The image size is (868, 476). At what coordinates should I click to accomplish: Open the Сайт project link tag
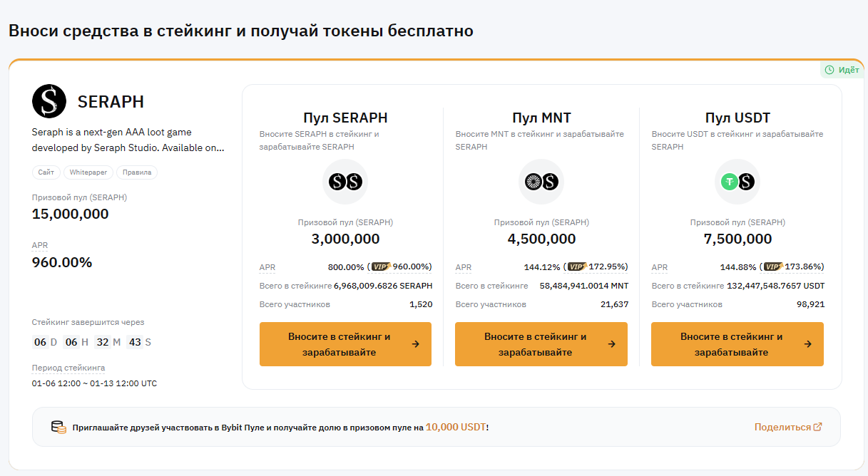(x=46, y=172)
